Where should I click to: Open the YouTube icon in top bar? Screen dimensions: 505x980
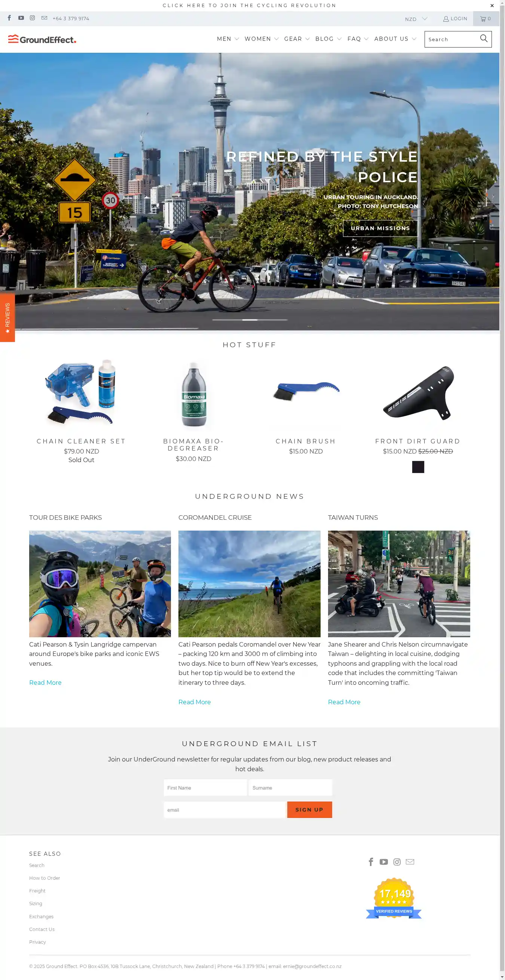21,18
